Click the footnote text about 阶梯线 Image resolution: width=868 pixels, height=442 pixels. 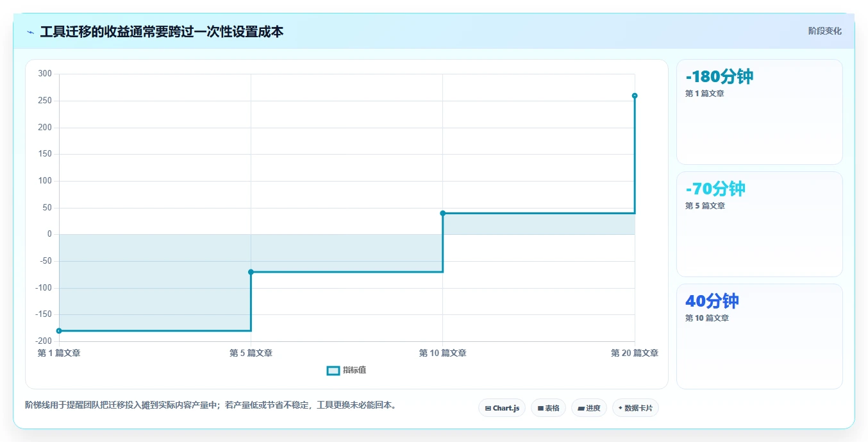coord(211,405)
